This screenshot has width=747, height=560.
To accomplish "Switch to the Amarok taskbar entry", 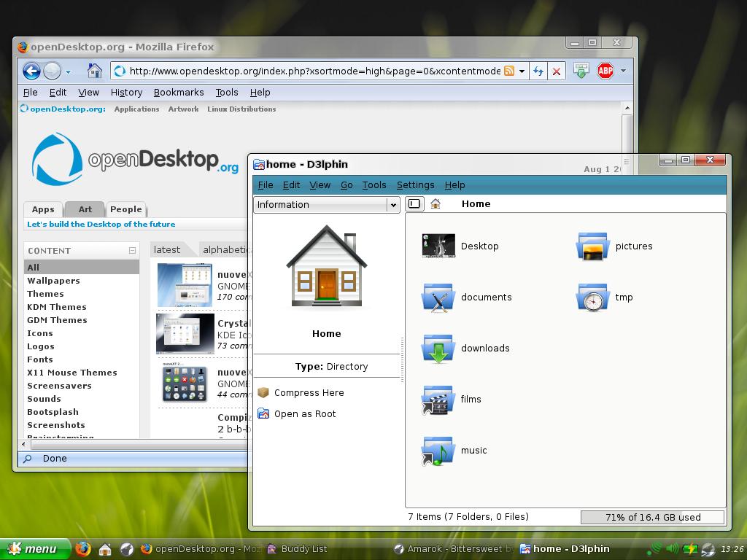I will click(453, 549).
